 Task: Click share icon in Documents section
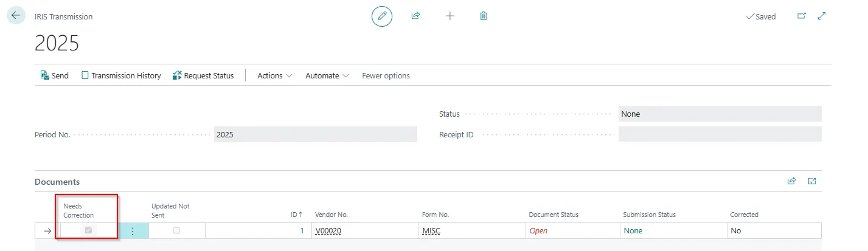click(x=791, y=181)
